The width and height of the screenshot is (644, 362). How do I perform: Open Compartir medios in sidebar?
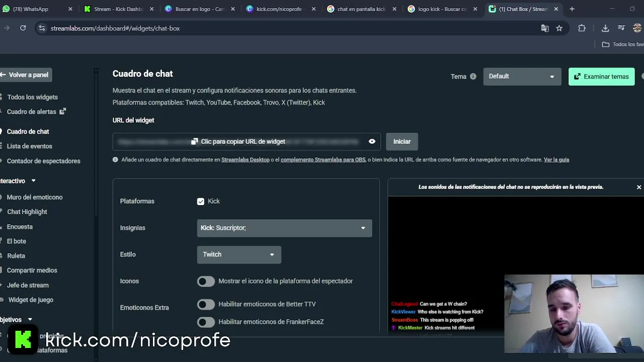pyautogui.click(x=32, y=270)
